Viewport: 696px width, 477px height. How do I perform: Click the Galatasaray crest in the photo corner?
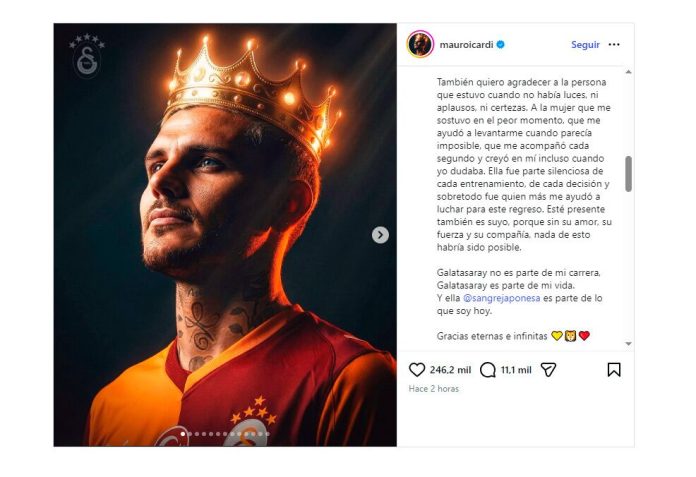pyautogui.click(x=87, y=57)
